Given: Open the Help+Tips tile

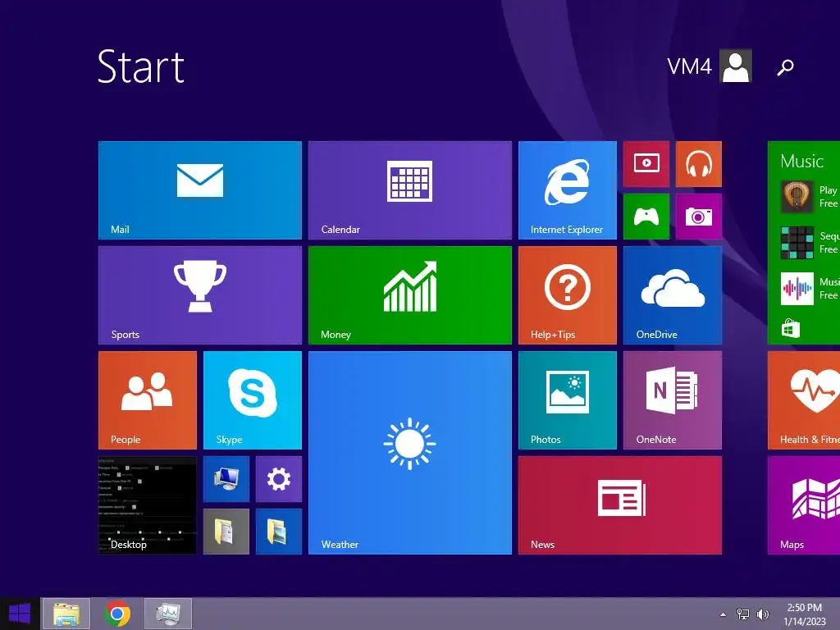Looking at the screenshot, I should (x=568, y=295).
